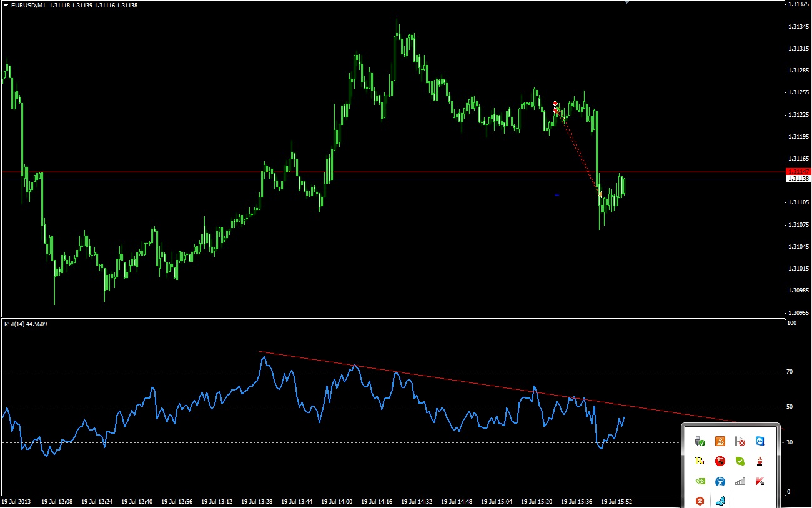
Task: Click the current bid price label 1.31138
Action: (x=798, y=179)
